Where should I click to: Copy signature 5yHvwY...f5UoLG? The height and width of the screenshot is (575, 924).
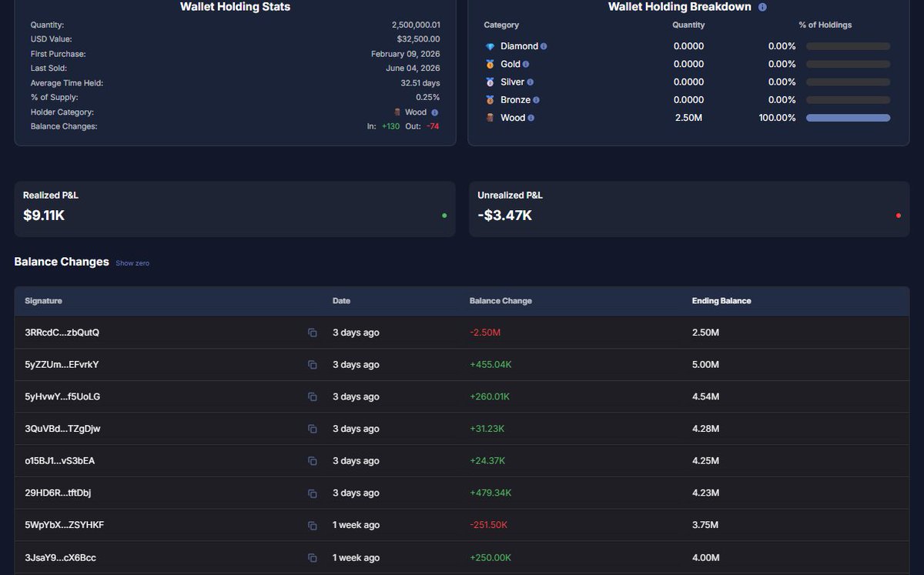[x=312, y=396]
